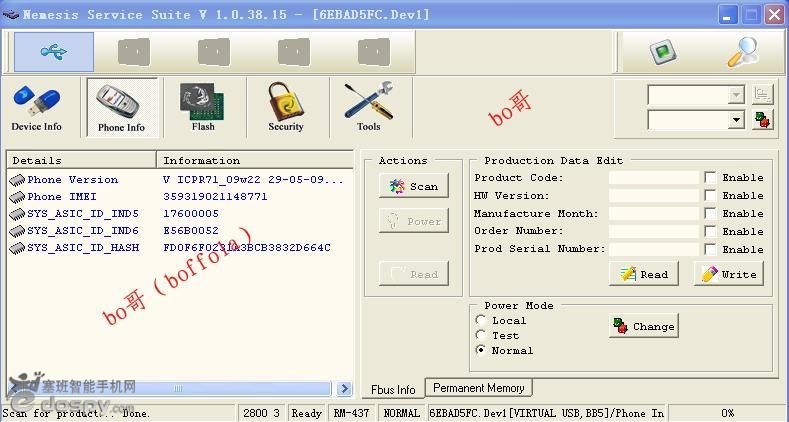Open the Flash section
The width and height of the screenshot is (789, 422).
pyautogui.click(x=203, y=107)
